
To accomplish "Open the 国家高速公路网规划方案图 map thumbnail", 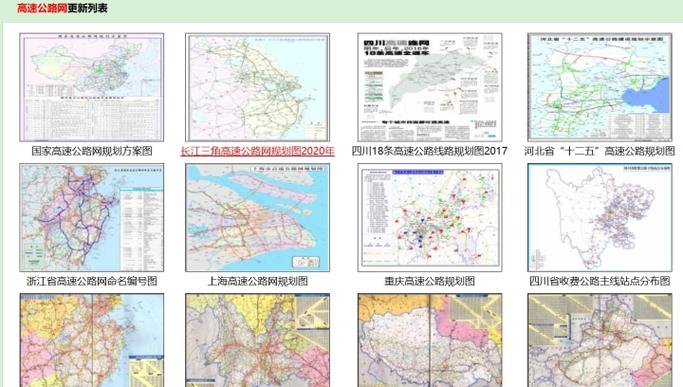I will point(91,87).
